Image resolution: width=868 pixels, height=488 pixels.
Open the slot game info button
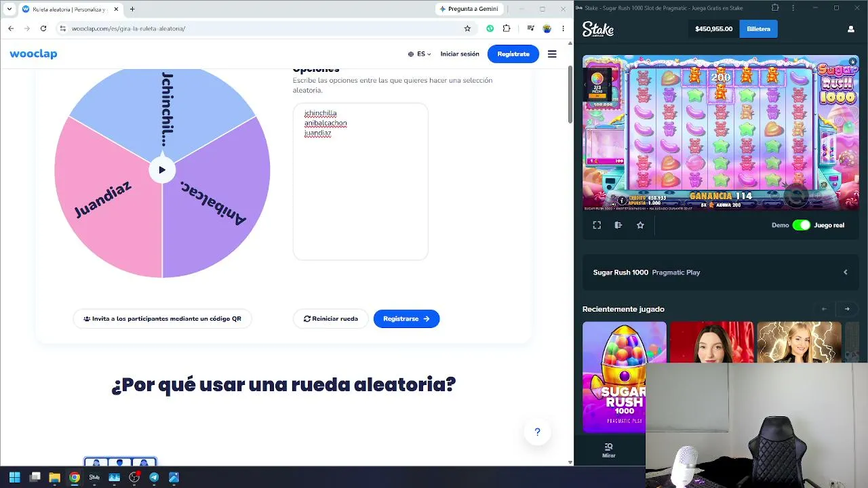point(623,201)
